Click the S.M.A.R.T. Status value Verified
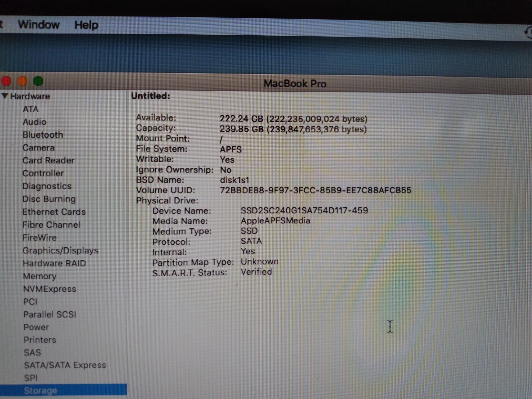The height and width of the screenshot is (399, 532). point(256,272)
